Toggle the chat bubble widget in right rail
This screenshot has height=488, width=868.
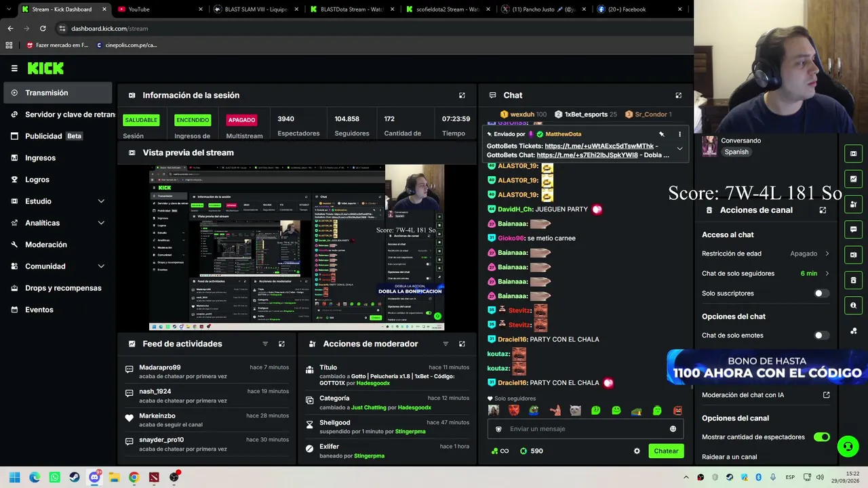[853, 230]
